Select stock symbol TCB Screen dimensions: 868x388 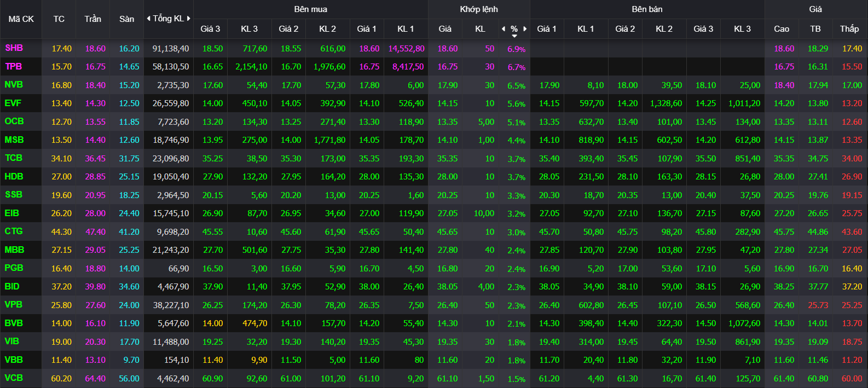[14, 158]
